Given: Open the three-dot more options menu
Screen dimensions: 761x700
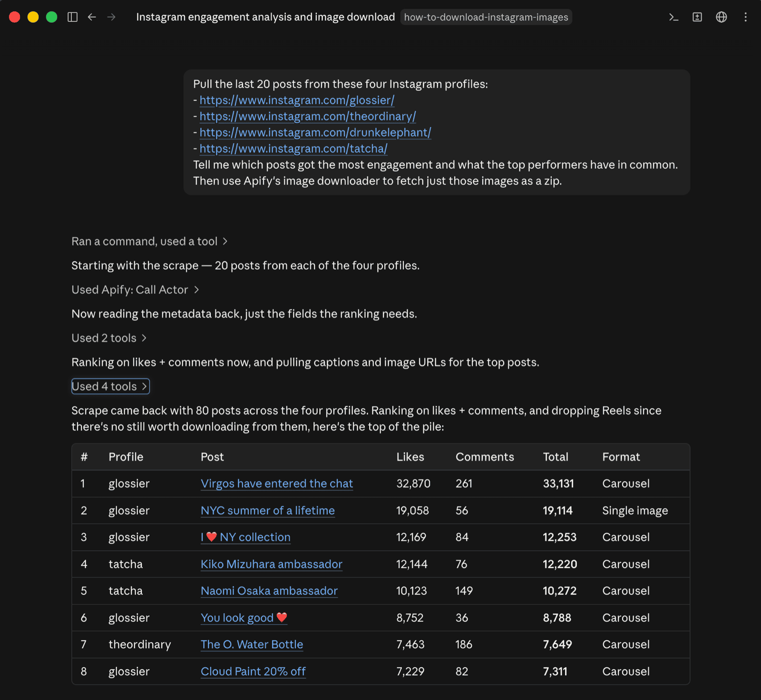Looking at the screenshot, I should 745,17.
